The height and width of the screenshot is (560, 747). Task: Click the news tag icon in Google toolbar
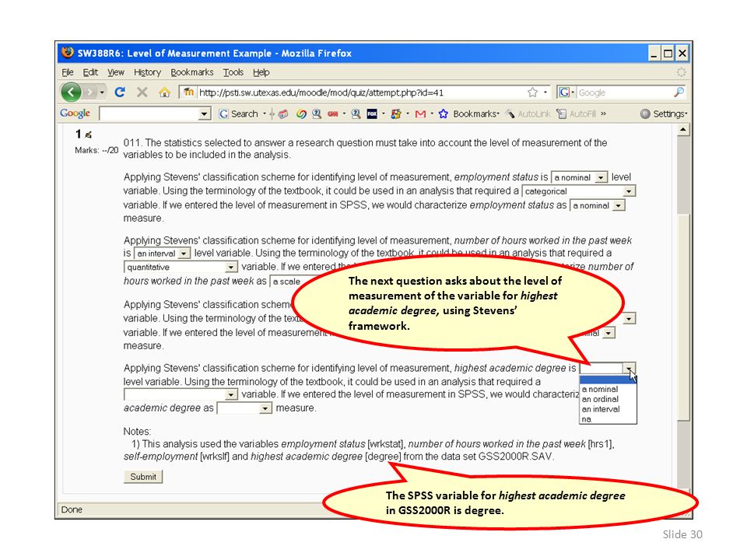click(x=283, y=114)
